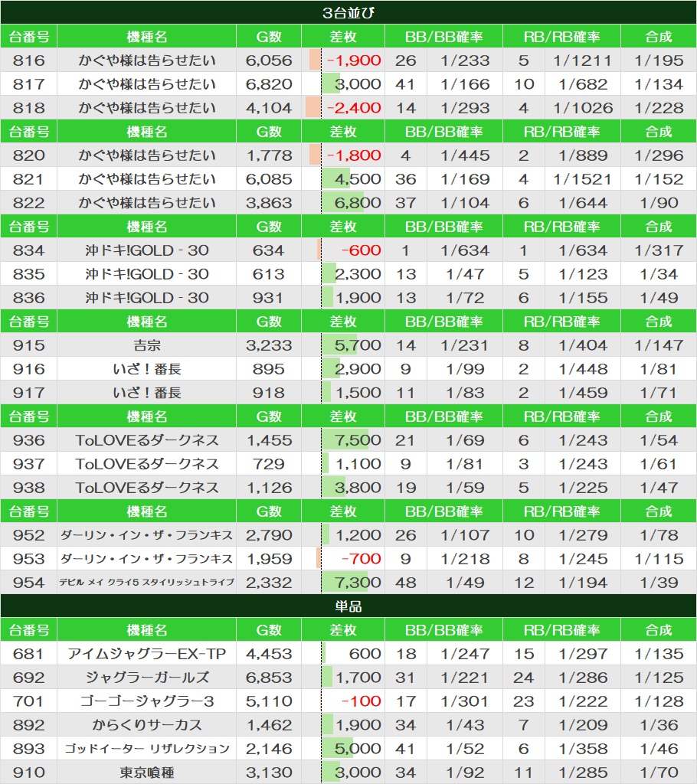The height and width of the screenshot is (784, 697).
Task: Click 1/90 combined rate for machine 822
Action: 659,203
